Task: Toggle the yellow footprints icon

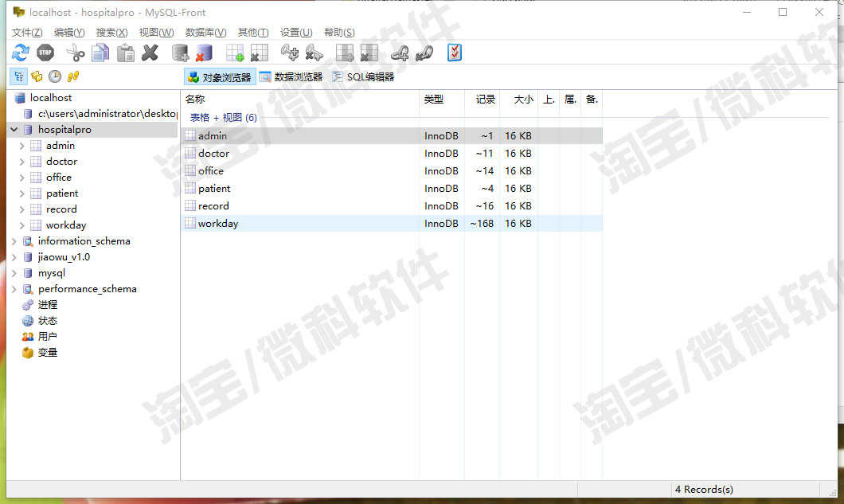Action: [73, 76]
